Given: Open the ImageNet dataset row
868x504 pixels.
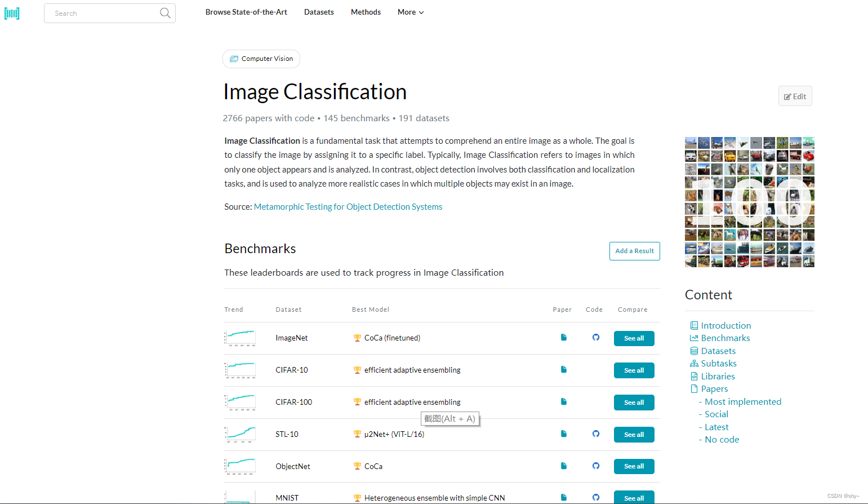Looking at the screenshot, I should click(x=442, y=338).
